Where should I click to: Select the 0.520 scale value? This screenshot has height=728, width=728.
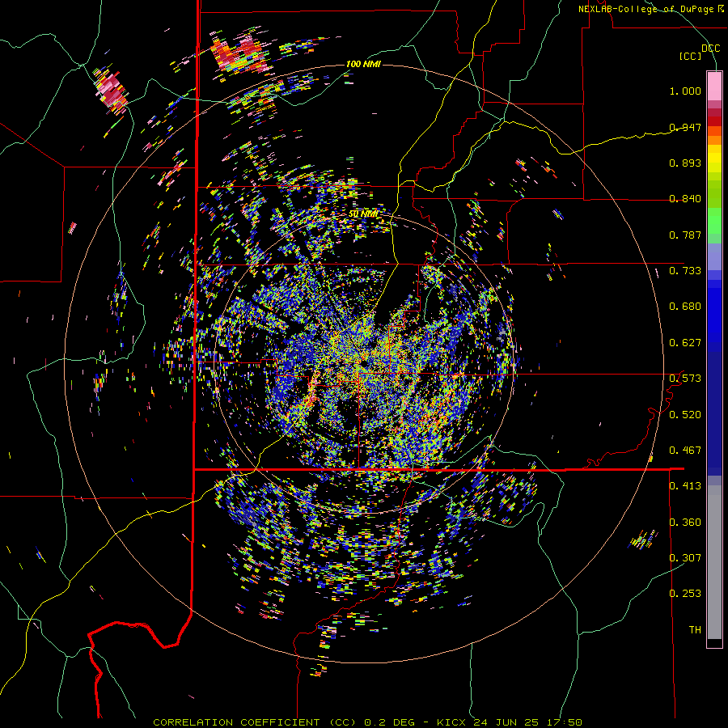685,415
